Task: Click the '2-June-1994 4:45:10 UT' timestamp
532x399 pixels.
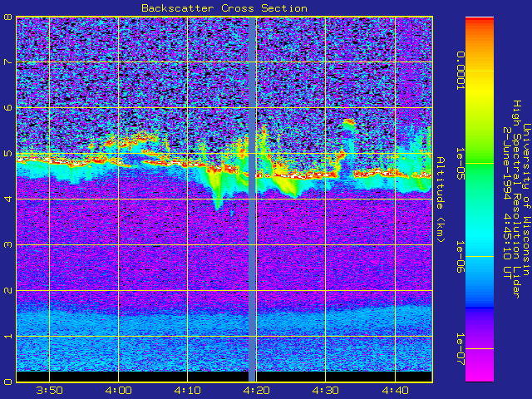Action: pos(507,203)
